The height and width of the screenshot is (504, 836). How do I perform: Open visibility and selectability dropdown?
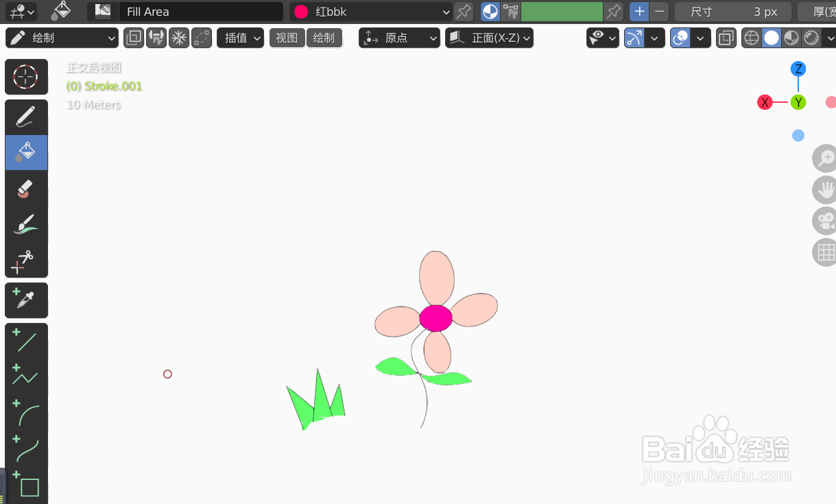[603, 38]
